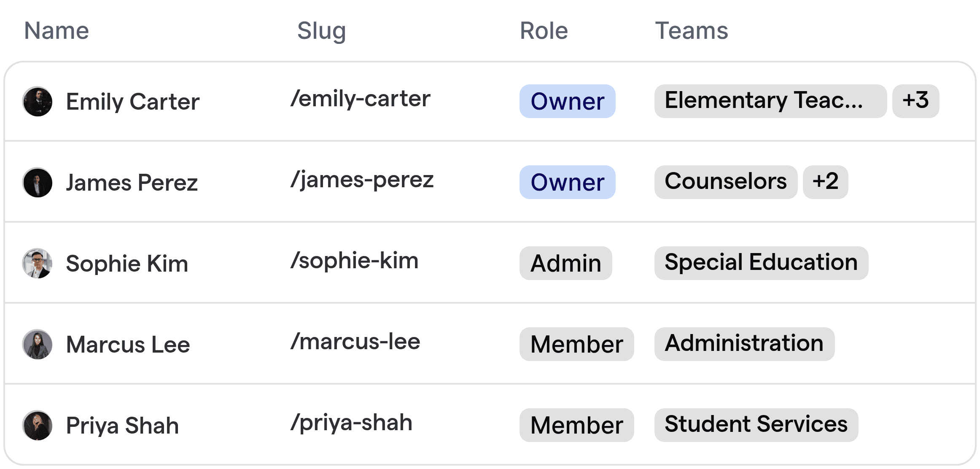Expand James Perez's +2 teams badge
The height and width of the screenshot is (469, 980).
(825, 182)
